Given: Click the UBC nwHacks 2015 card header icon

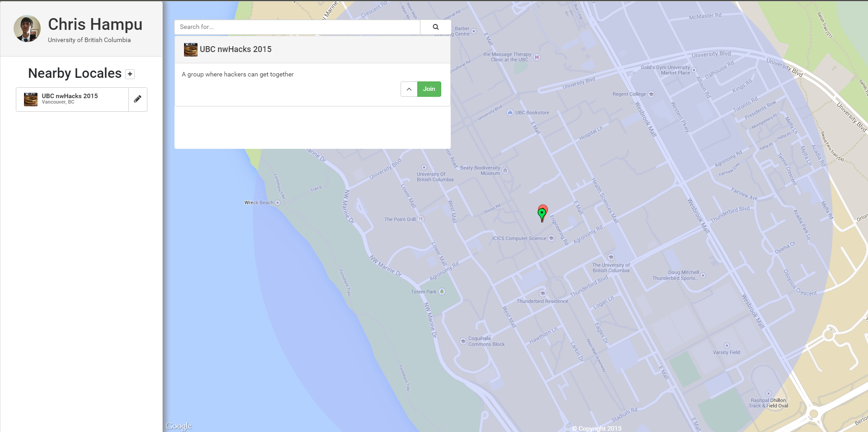Looking at the screenshot, I should coord(191,50).
